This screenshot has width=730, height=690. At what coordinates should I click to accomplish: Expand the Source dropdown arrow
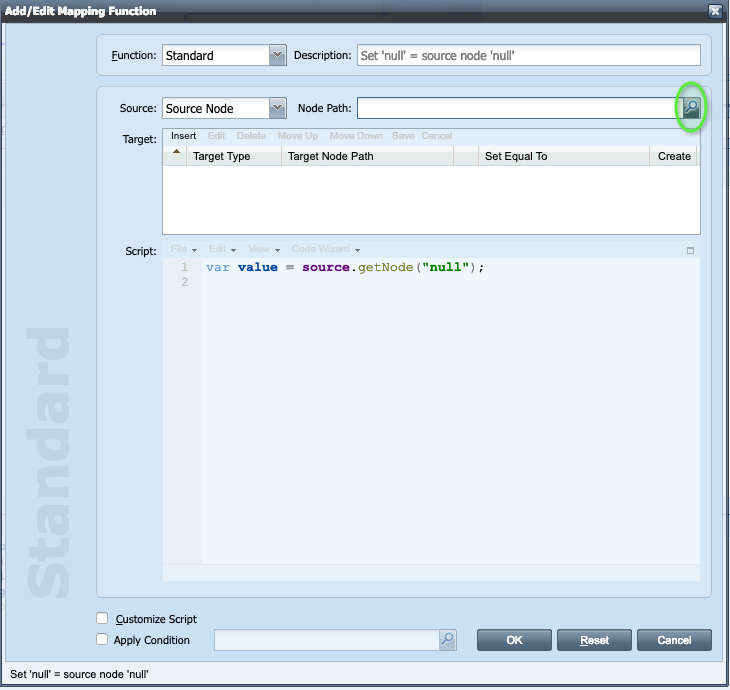pos(277,108)
